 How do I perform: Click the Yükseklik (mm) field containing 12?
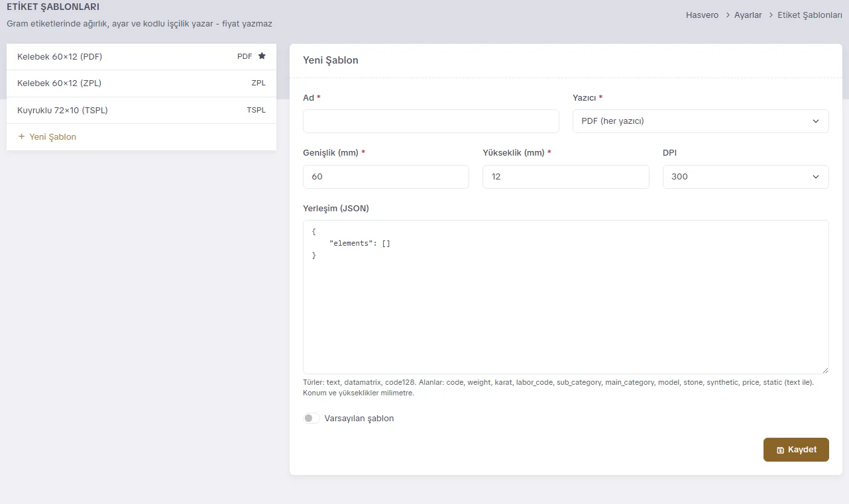pos(566,177)
